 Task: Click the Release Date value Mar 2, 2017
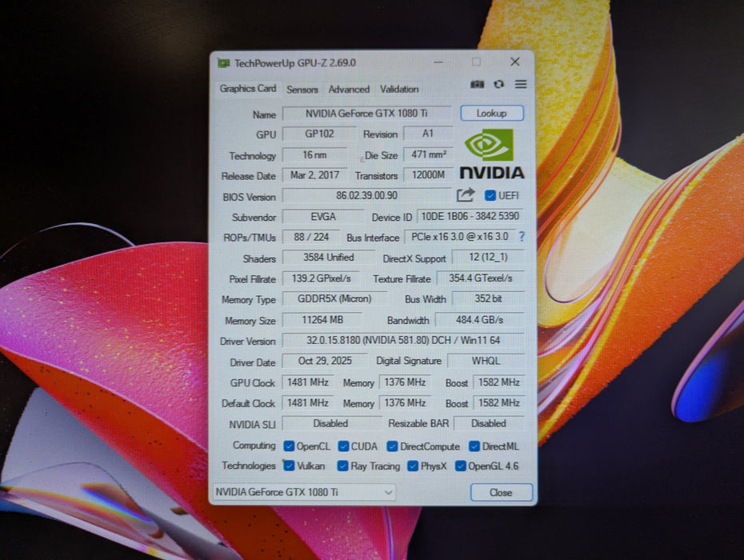314,175
